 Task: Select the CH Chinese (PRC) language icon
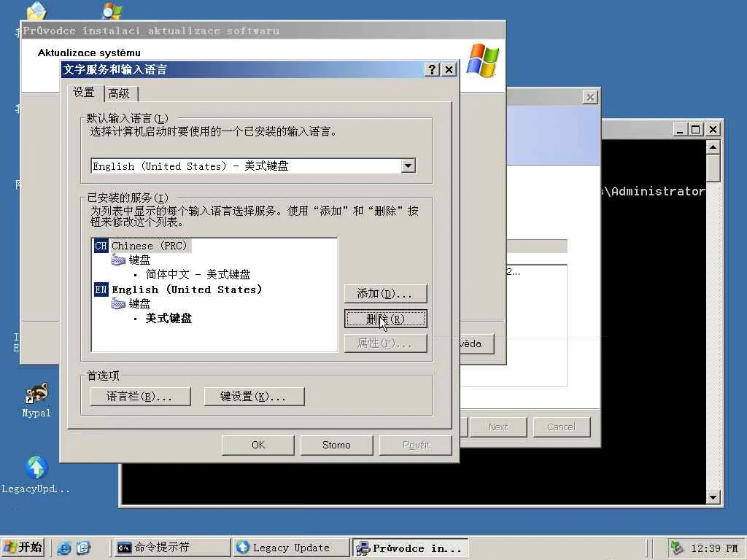[x=101, y=246]
